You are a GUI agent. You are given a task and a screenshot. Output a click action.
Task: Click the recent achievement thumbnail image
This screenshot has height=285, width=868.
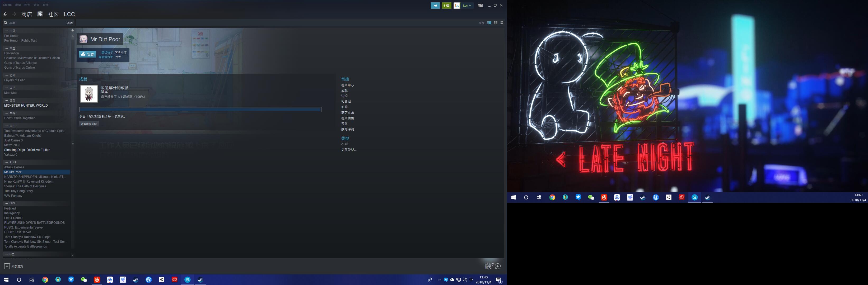[89, 94]
